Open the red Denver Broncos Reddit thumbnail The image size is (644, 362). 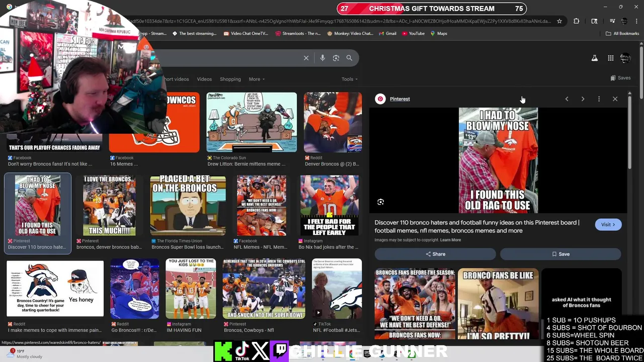333,122
